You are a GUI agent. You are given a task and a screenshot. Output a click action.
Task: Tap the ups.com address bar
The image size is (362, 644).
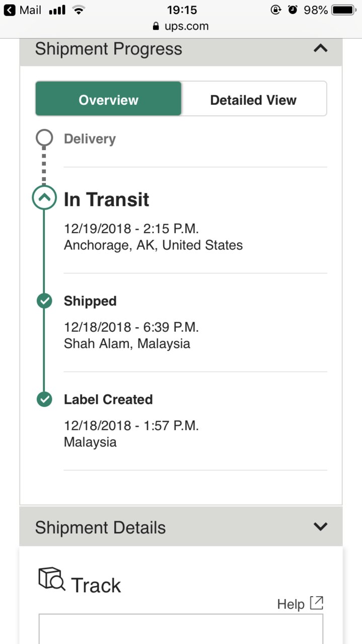point(181,26)
